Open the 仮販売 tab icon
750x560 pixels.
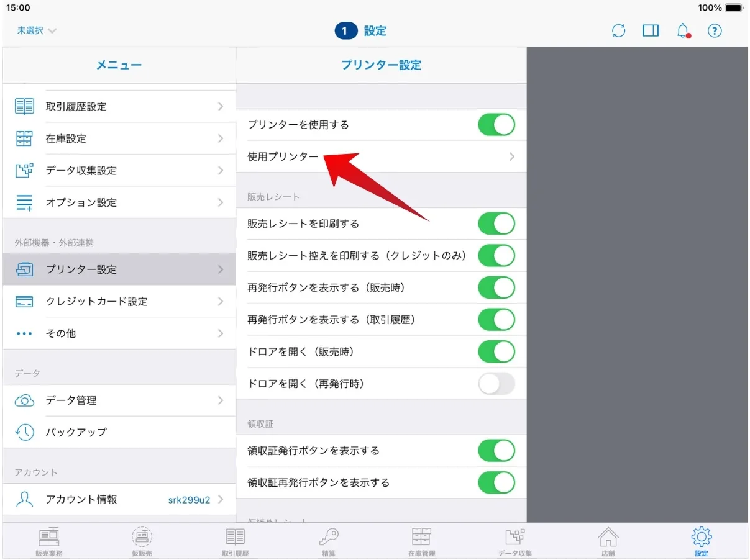(x=142, y=538)
